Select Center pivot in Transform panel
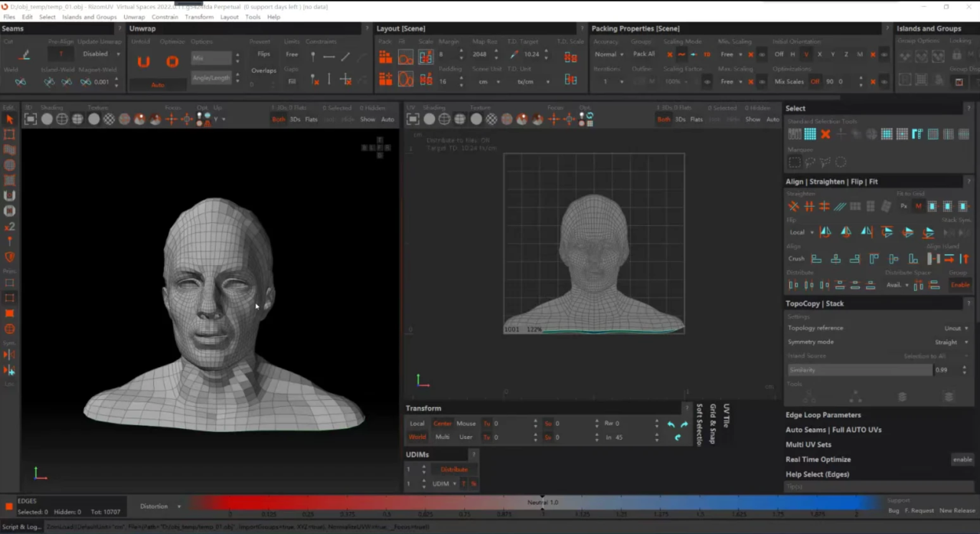 443,423
